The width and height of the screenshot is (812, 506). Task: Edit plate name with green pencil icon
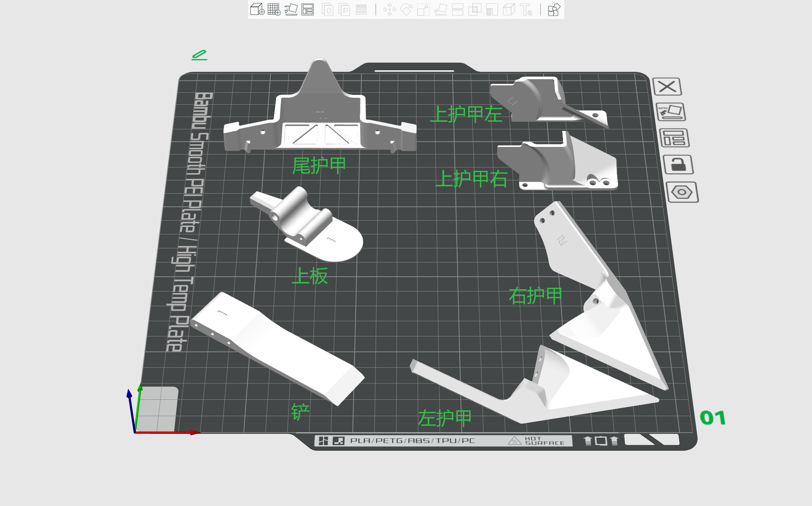point(199,55)
